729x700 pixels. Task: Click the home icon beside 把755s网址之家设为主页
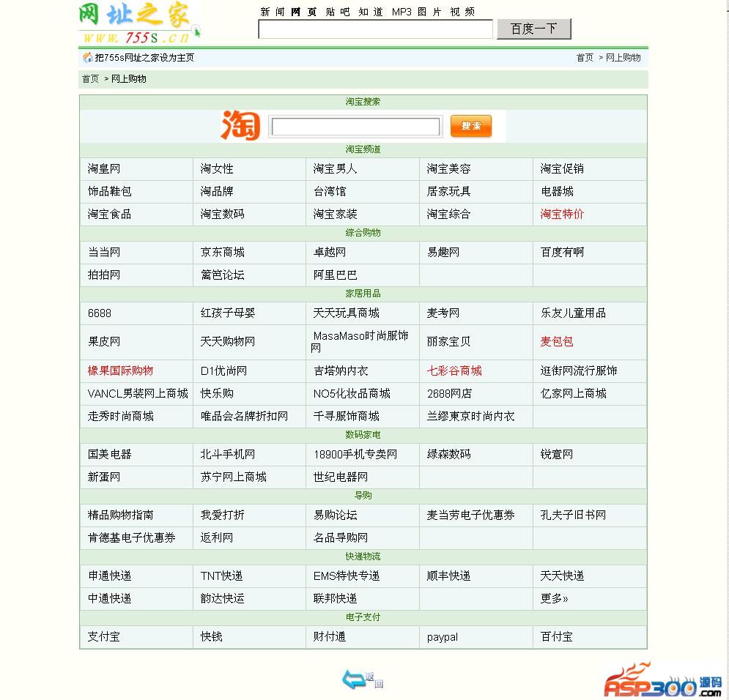click(87, 58)
